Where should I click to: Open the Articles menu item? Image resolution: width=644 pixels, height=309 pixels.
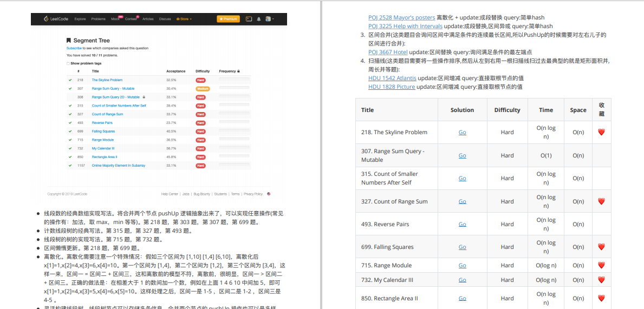[x=148, y=19]
